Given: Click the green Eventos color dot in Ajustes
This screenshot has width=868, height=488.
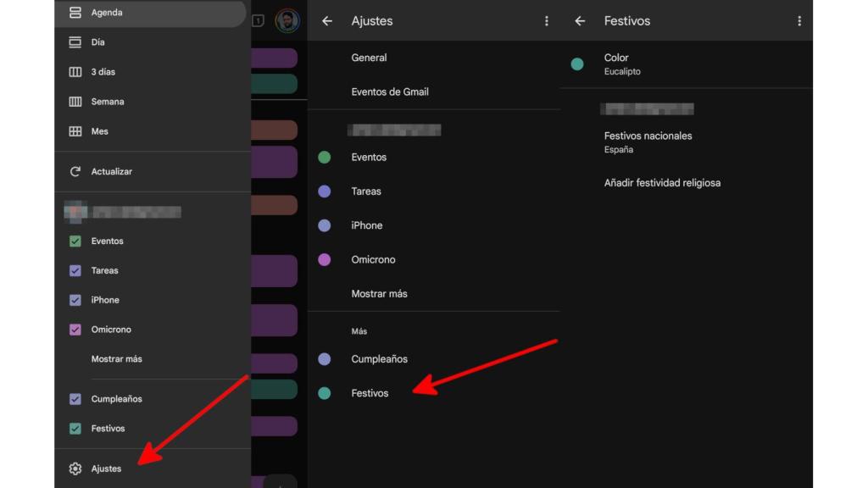Looking at the screenshot, I should tap(325, 157).
